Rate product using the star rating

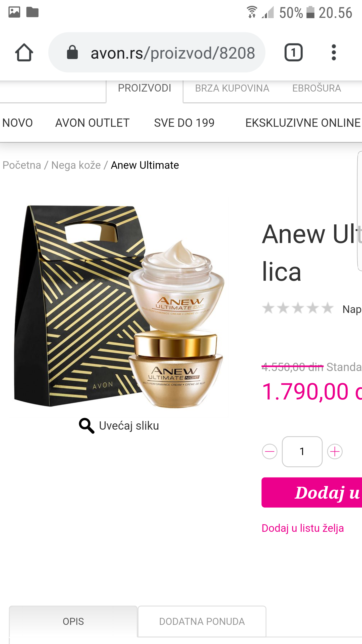point(298,308)
